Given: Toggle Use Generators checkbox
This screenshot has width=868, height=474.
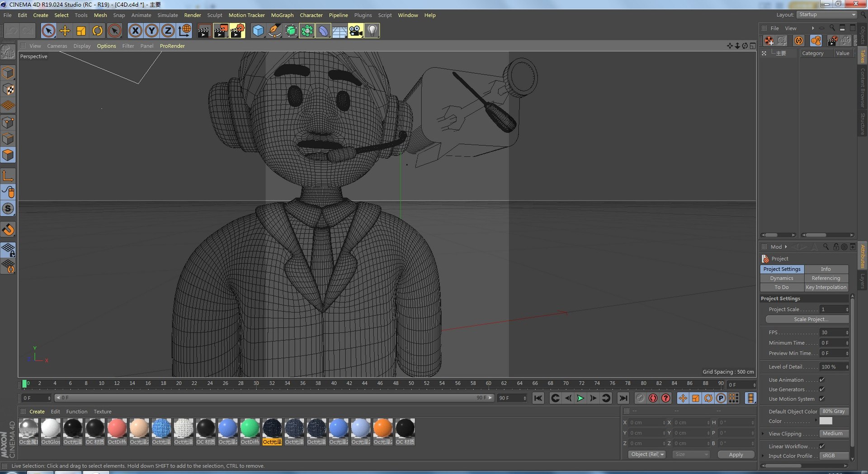Looking at the screenshot, I should tap(822, 389).
